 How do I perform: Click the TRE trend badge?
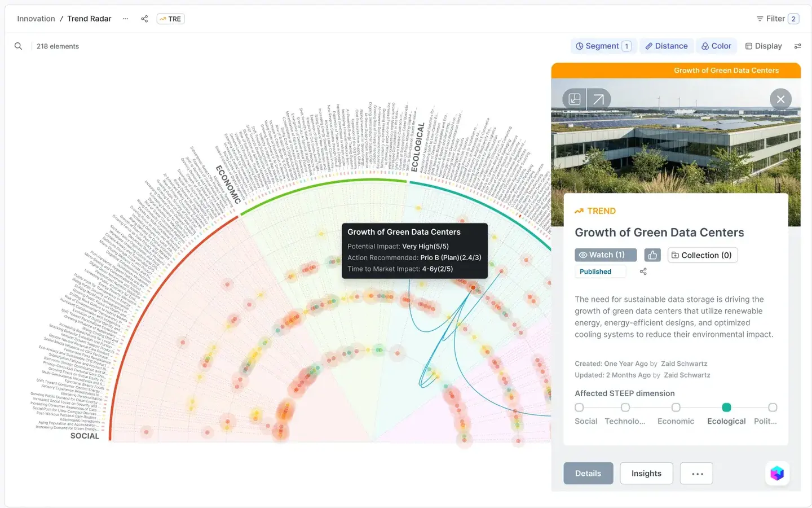pos(170,19)
